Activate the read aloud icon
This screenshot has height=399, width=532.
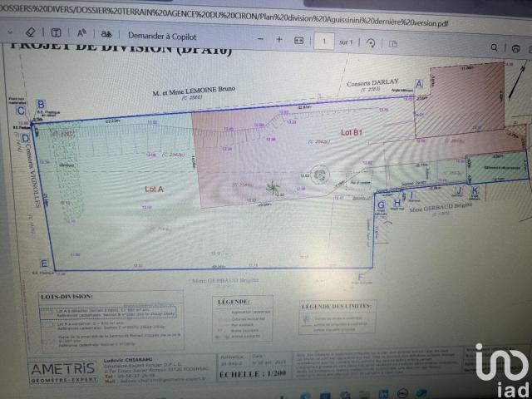pyautogui.click(x=81, y=35)
